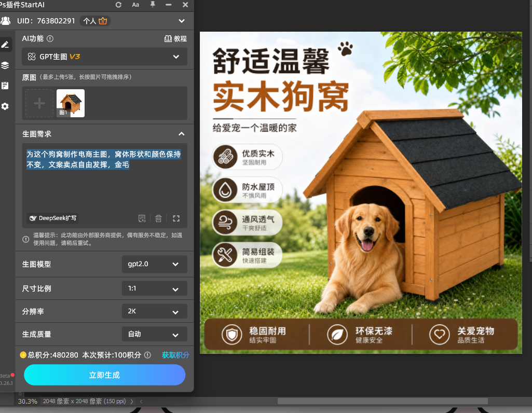Image resolution: width=532 pixels, height=413 pixels.
Task: Open the 生图模型 gpt2.0 dropdown
Action: tap(154, 264)
